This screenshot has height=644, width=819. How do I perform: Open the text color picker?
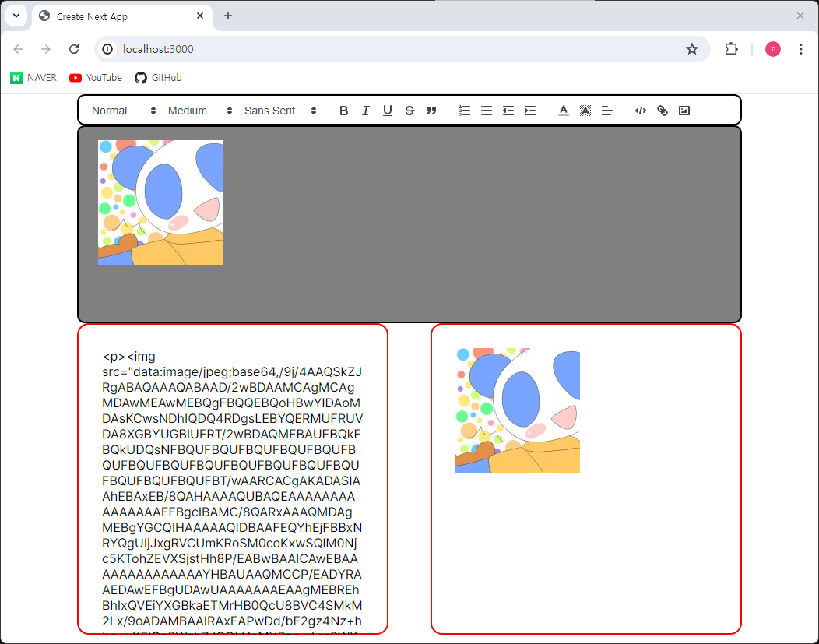point(563,111)
